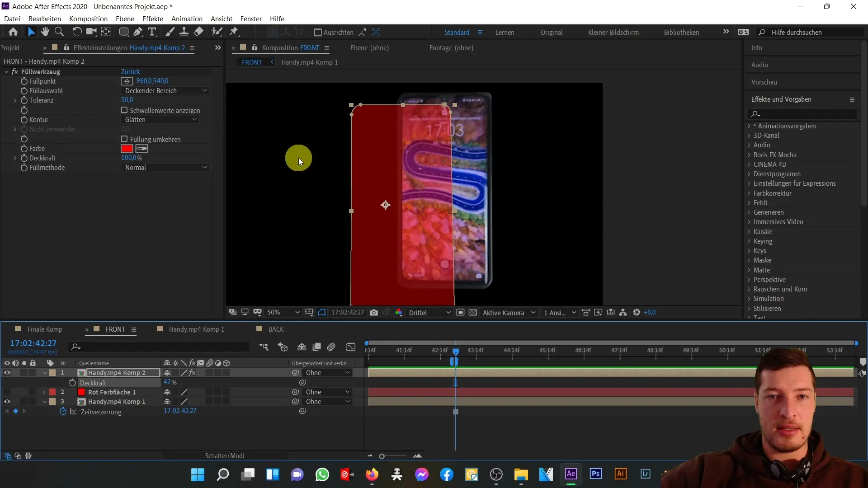Open the Drittel resolution dropdown
Viewport: 868px width, 488px height.
429,313
